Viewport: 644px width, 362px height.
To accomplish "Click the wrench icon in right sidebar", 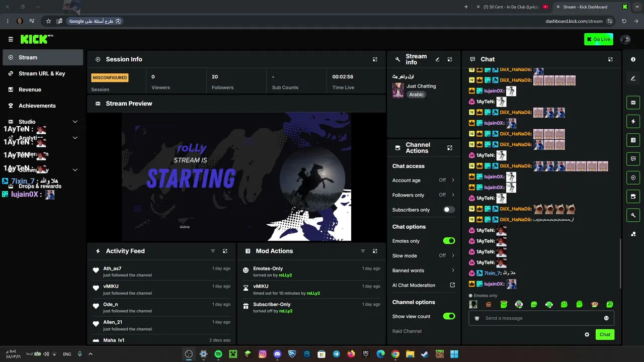I will point(633,215).
